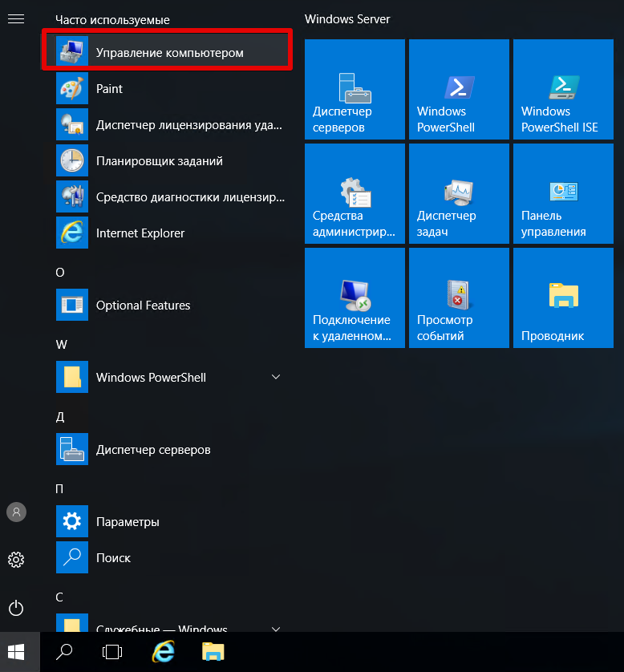Viewport: 624px width, 672px height.
Task: Click the Windows Server group title
Action: (x=347, y=19)
